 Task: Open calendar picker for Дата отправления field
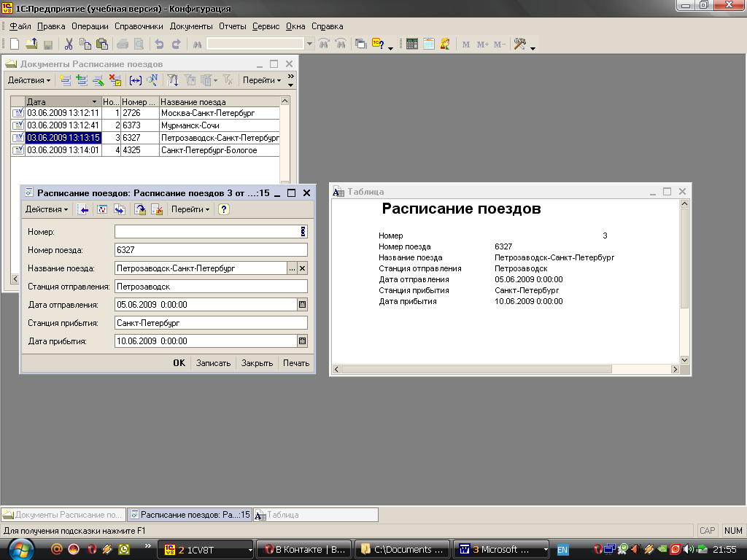303,304
